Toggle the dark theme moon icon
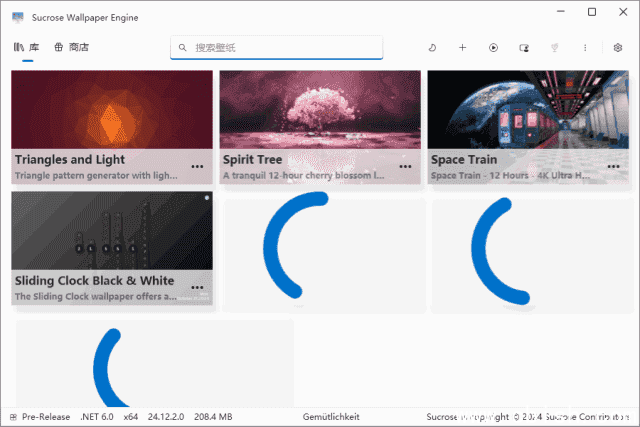Screen dimensions: 640x427 tap(431, 47)
